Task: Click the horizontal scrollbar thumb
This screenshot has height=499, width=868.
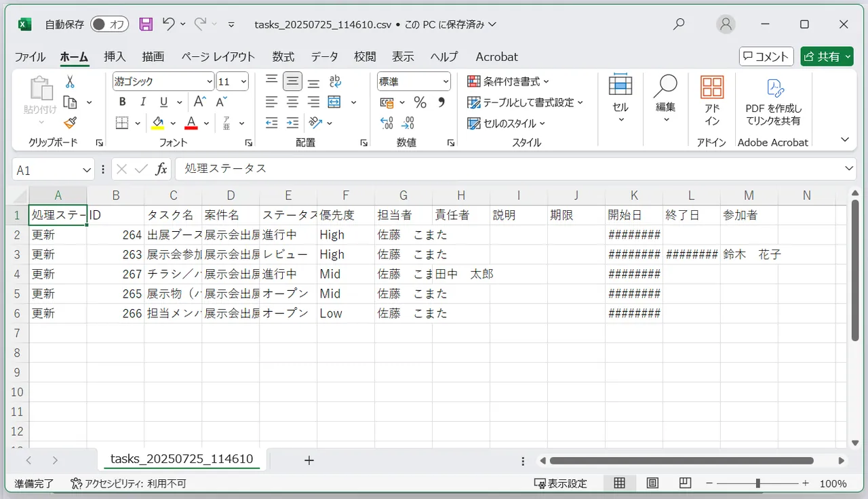Action: coord(682,460)
